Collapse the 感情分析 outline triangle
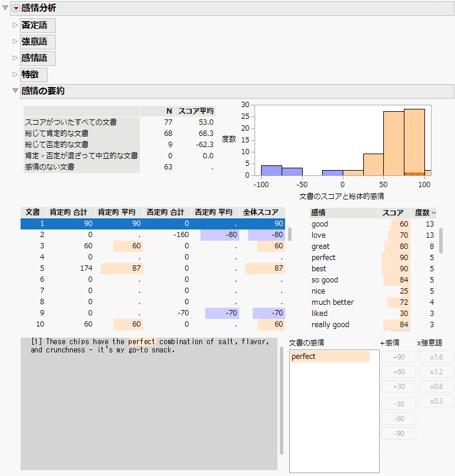The image size is (455, 476). (x=5, y=8)
